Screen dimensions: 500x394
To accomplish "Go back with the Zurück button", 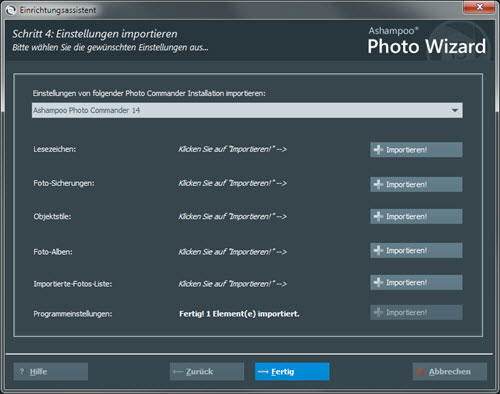I will 207,371.
